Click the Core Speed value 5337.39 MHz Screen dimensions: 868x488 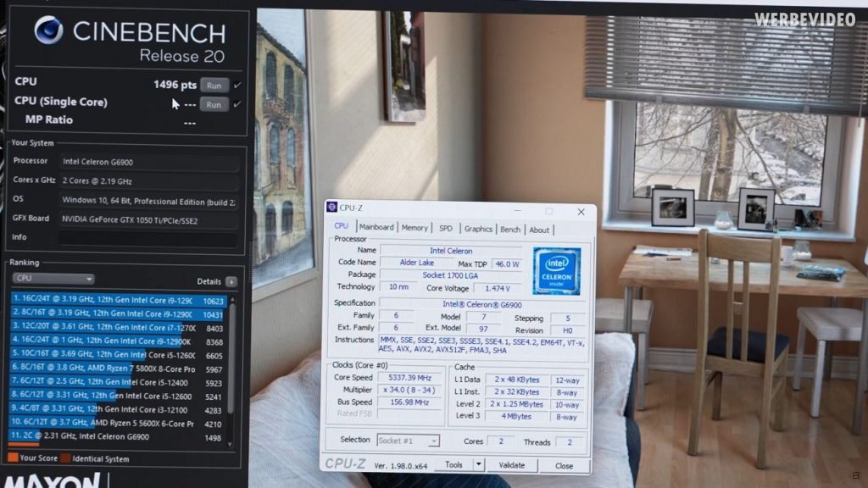click(409, 377)
